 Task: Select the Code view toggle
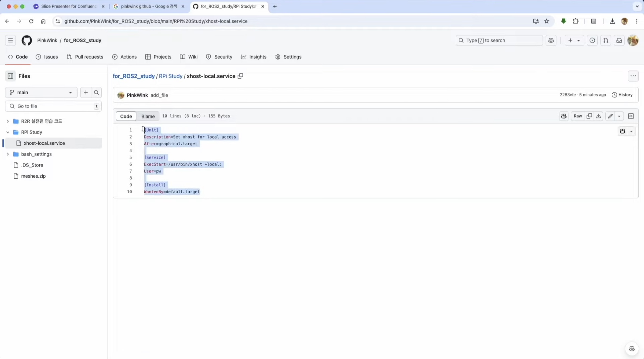tap(126, 116)
